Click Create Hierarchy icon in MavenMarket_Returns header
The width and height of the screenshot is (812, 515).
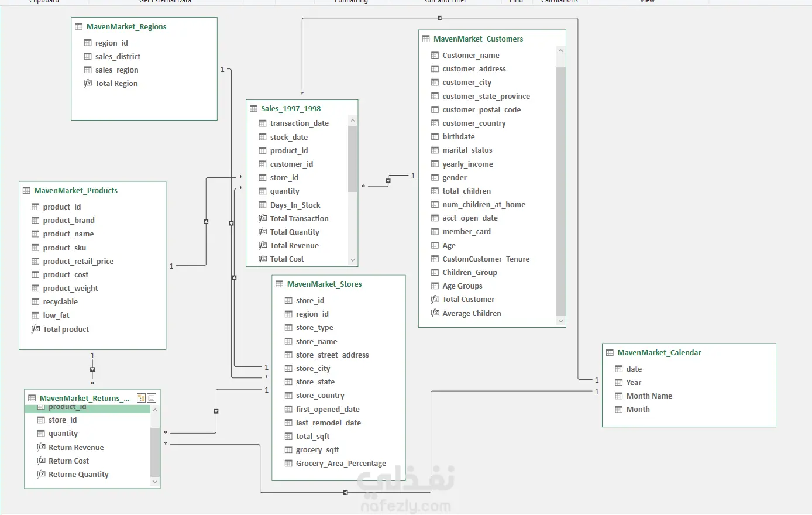[141, 398]
